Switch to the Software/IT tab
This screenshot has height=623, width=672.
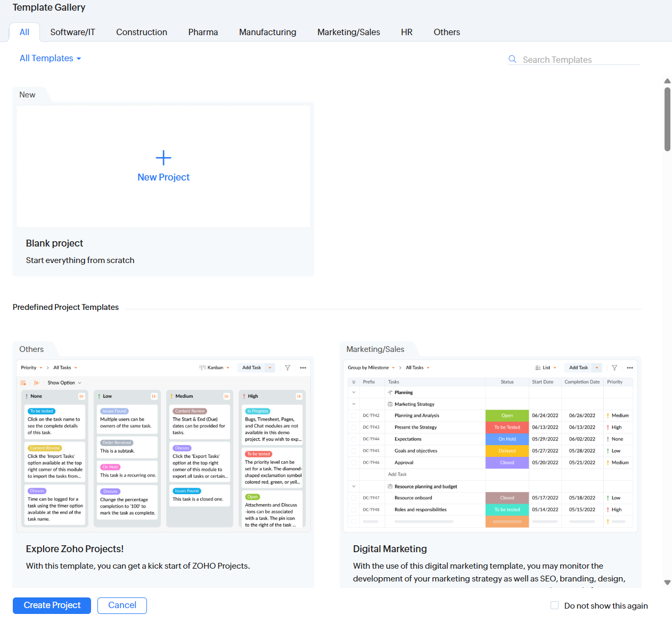pos(72,32)
